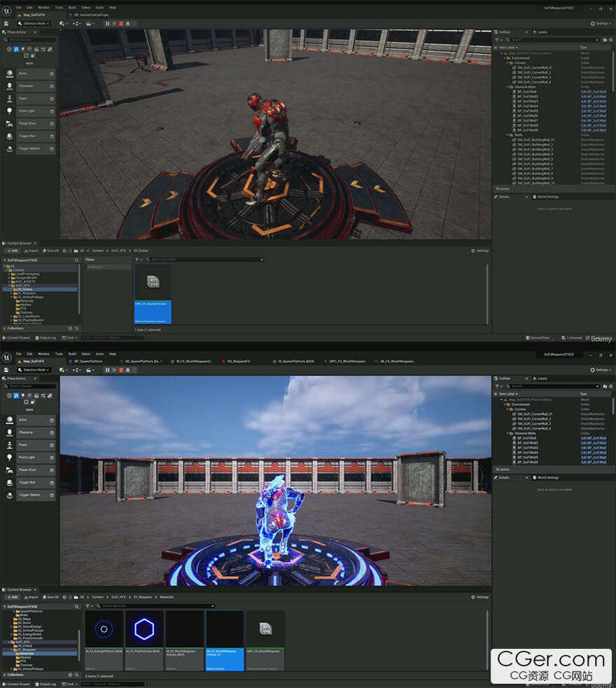Image resolution: width=616 pixels, height=688 pixels.
Task: Click the Character icon in top Place Actors
Action: tap(10, 86)
